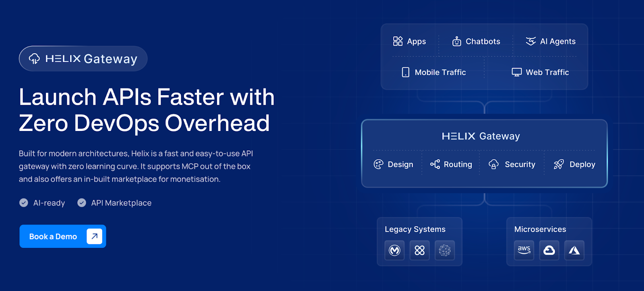Click the Security label

(520, 164)
